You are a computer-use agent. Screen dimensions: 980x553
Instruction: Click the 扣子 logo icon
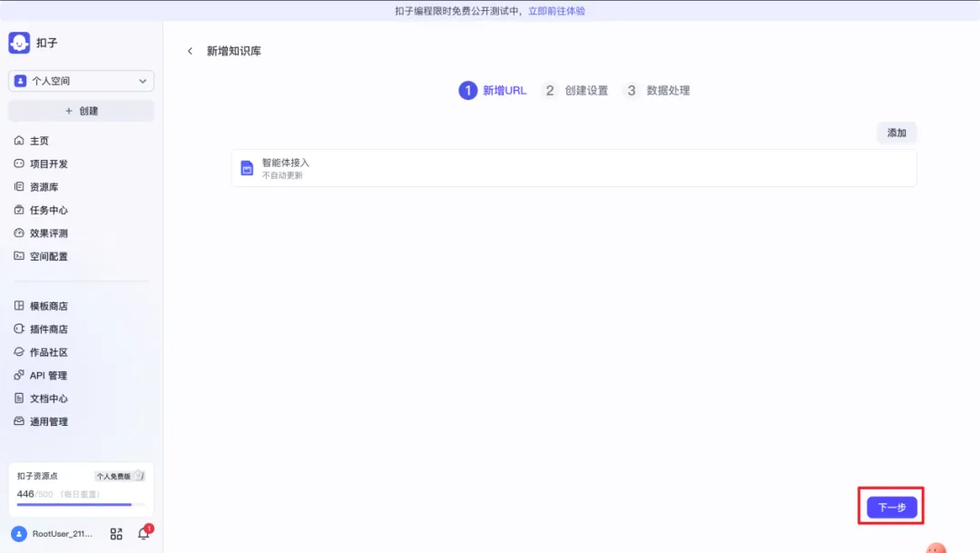tap(19, 43)
